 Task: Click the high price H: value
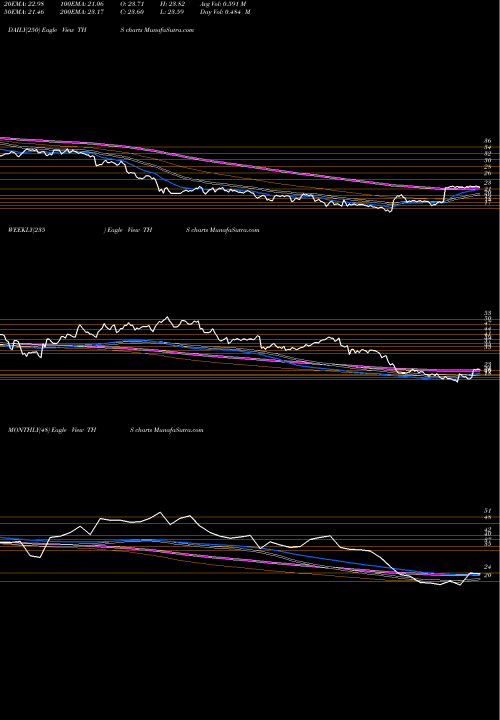tap(173, 4)
